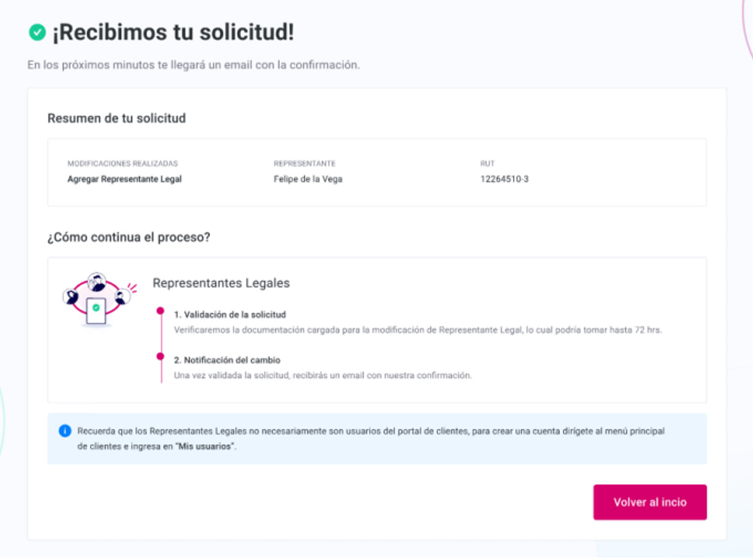This screenshot has width=753, height=560.
Task: Click step 1. Validación de la solicitud
Action: click(x=230, y=314)
